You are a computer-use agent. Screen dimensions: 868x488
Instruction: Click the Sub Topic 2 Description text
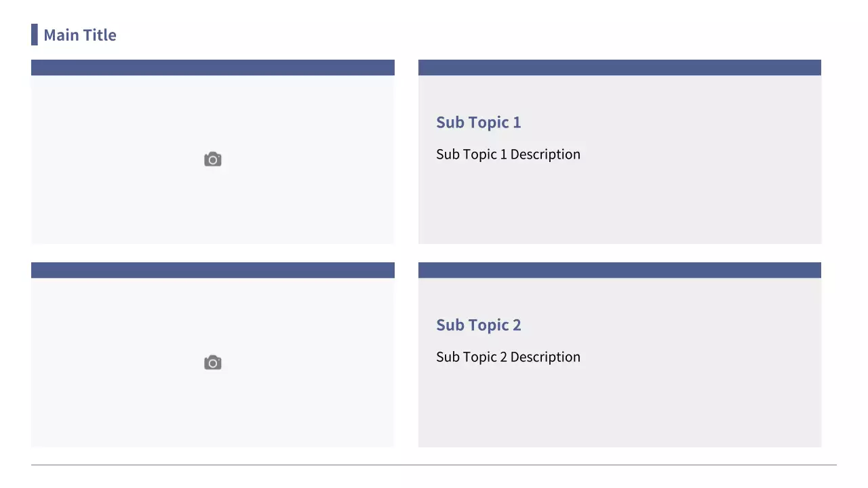(x=508, y=357)
